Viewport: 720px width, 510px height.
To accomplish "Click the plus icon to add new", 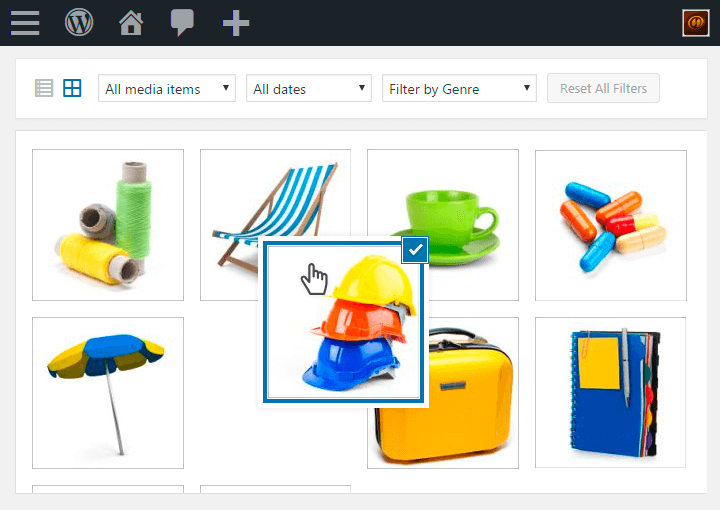I will point(236,23).
